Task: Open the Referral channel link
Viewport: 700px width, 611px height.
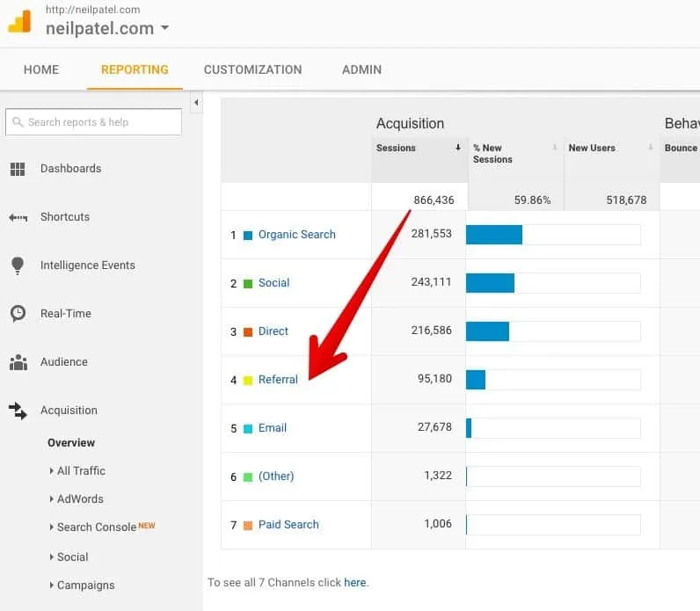Action: point(278,380)
